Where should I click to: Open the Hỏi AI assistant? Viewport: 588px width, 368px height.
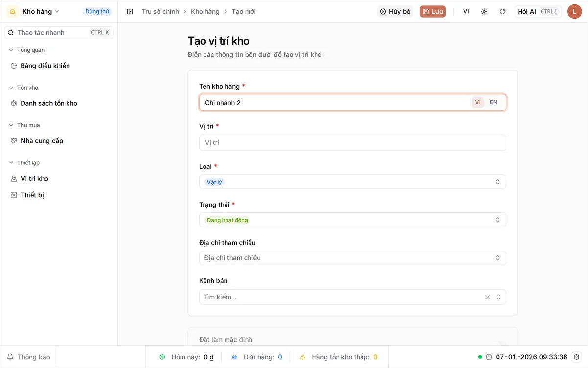pyautogui.click(x=538, y=11)
